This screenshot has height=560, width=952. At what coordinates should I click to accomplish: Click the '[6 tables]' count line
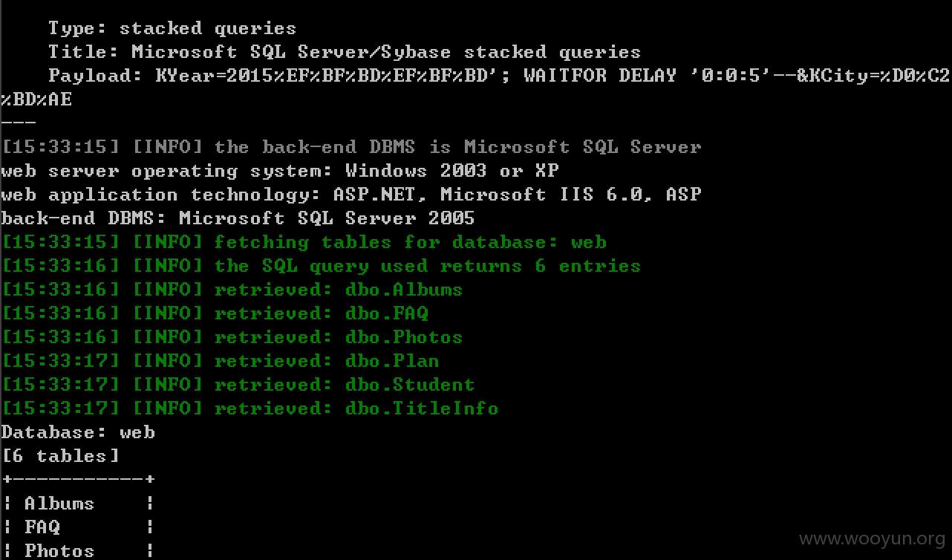point(60,456)
